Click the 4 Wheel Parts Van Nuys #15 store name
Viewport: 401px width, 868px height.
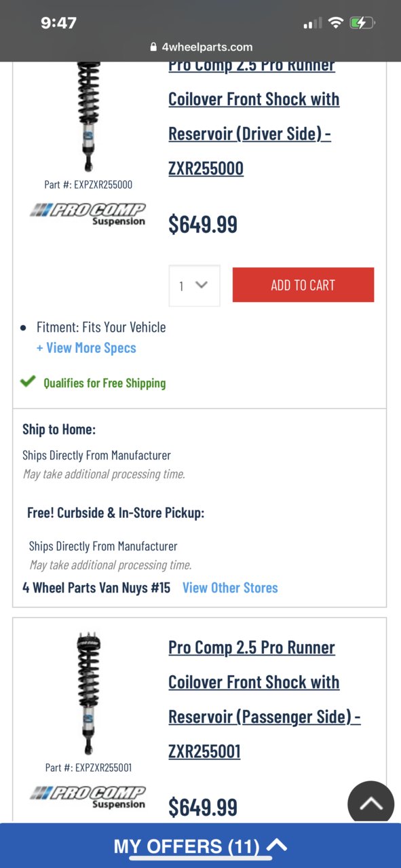click(x=96, y=588)
